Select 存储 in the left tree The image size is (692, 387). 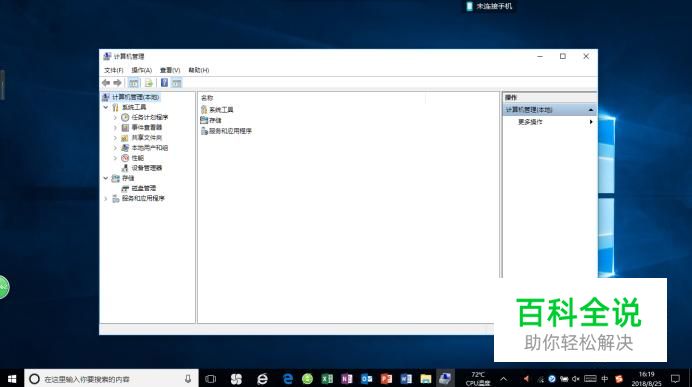coord(128,178)
